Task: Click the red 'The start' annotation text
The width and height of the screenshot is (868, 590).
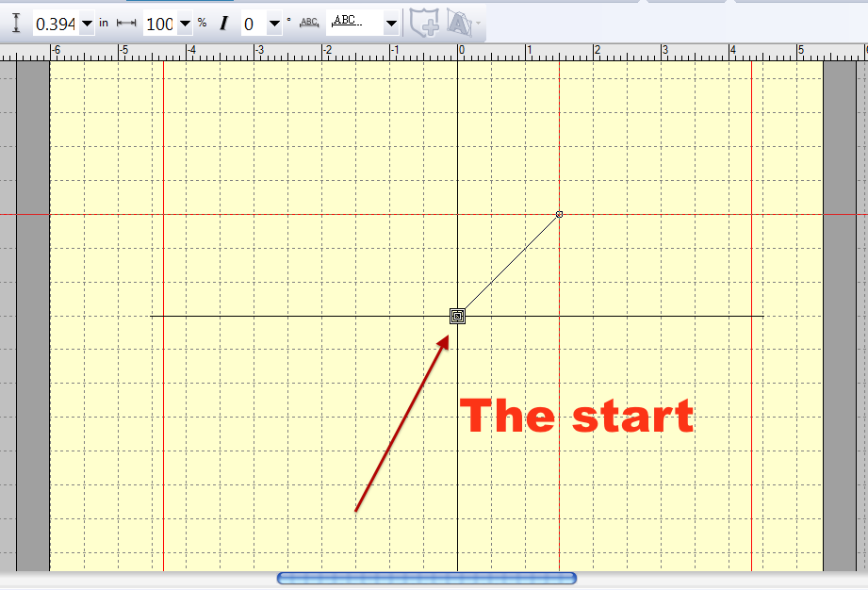Action: (x=576, y=416)
